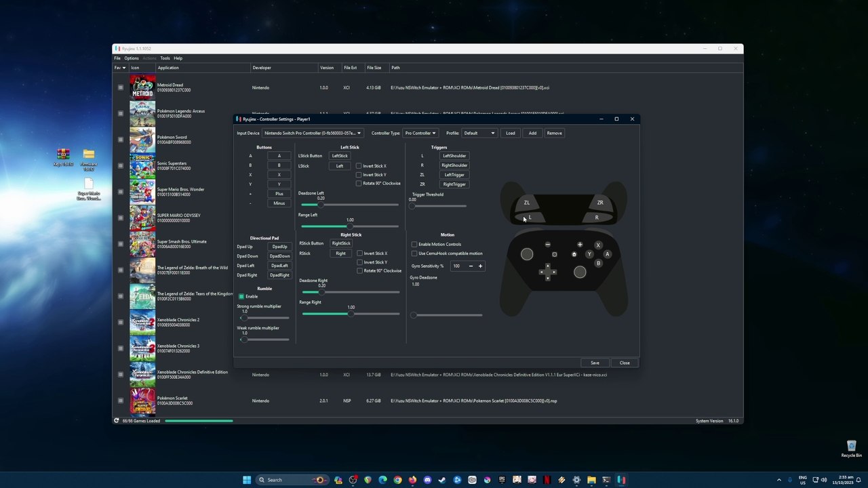Open Discord from the taskbar
868x488 pixels.
(427, 480)
